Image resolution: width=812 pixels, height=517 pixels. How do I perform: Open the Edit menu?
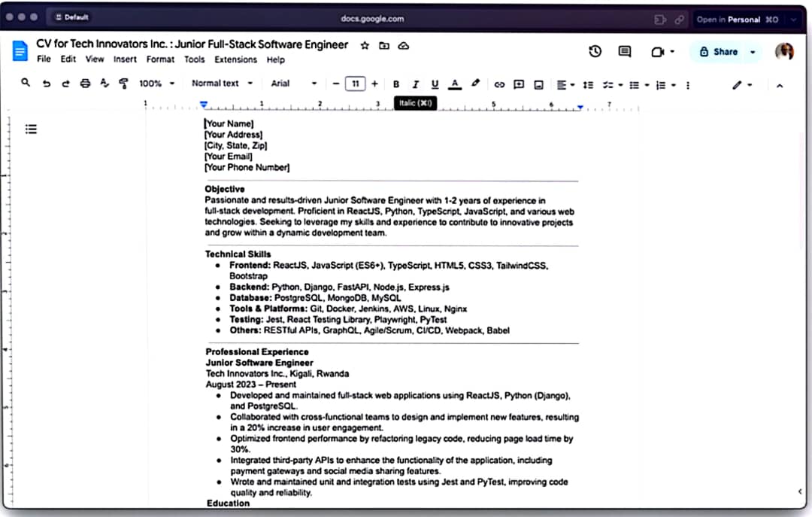[x=68, y=59]
